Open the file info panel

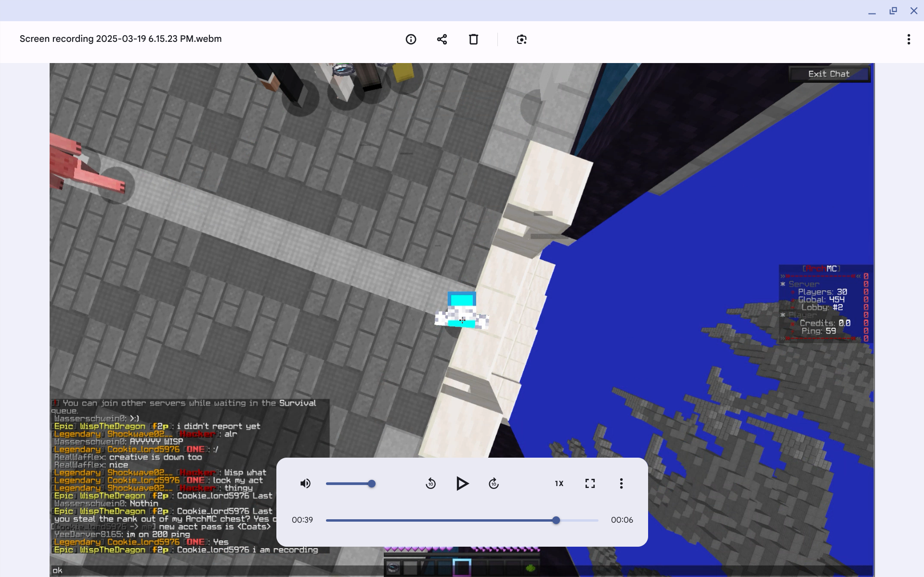(411, 39)
